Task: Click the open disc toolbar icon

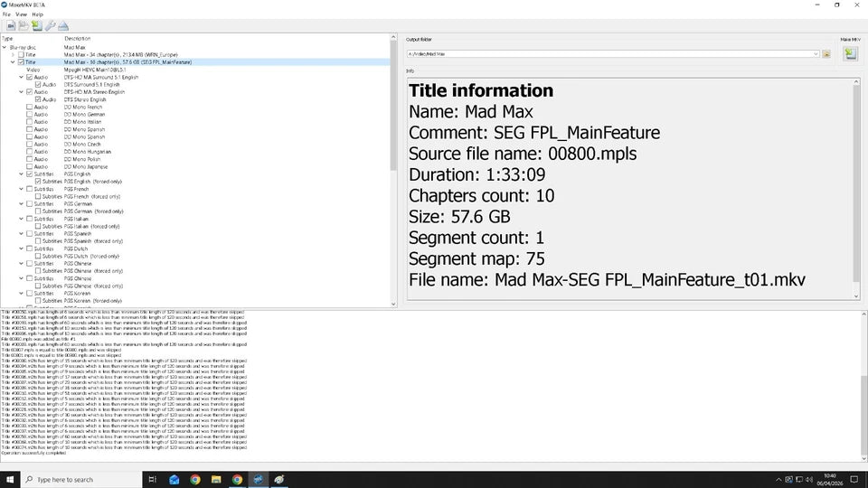Action: (x=11, y=25)
